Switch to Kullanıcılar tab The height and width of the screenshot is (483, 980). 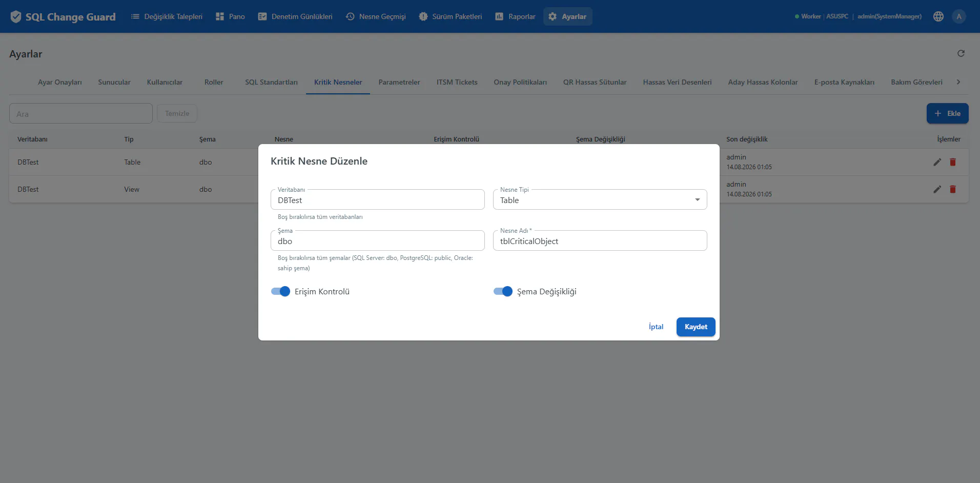point(165,82)
